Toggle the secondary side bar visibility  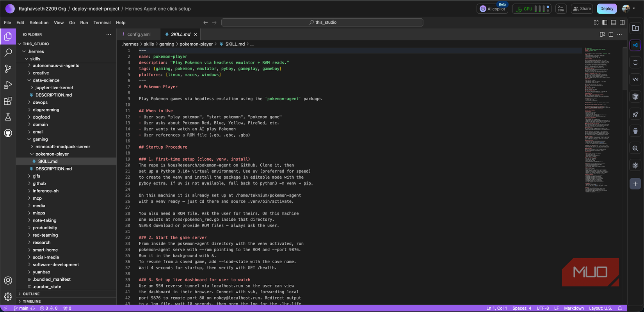[x=622, y=23]
